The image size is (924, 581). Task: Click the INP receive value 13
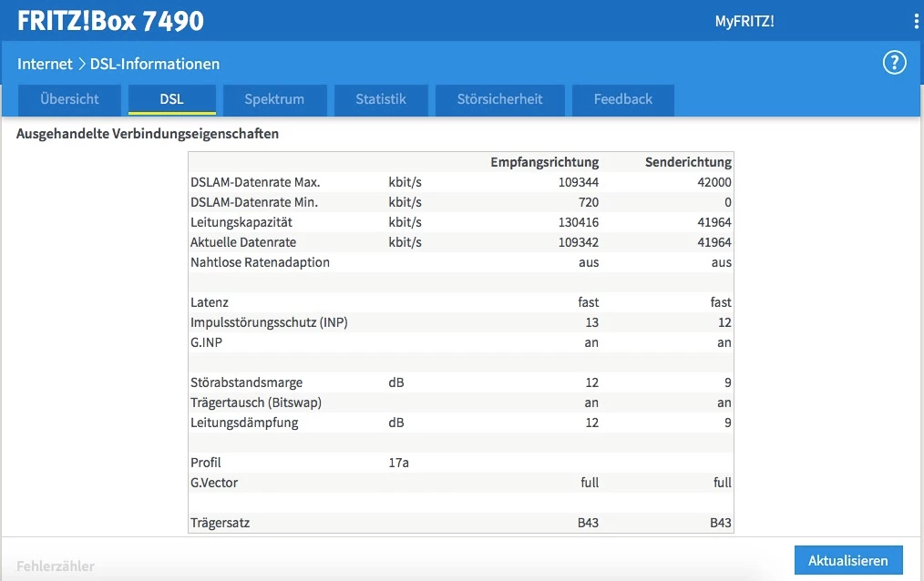tap(591, 322)
